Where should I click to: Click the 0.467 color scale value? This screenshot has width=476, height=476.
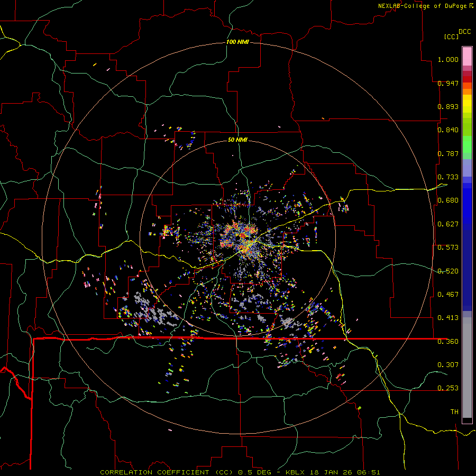(448, 295)
